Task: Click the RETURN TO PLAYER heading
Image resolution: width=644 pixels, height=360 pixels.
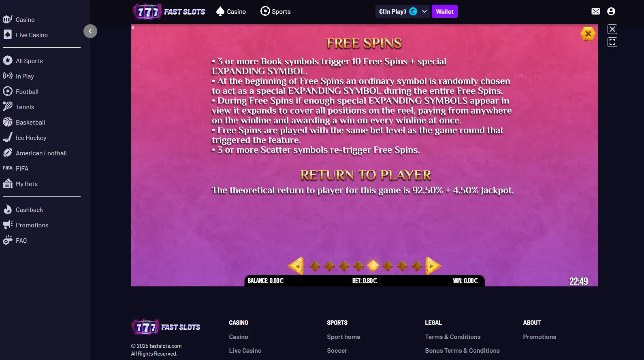Action: pyautogui.click(x=366, y=175)
